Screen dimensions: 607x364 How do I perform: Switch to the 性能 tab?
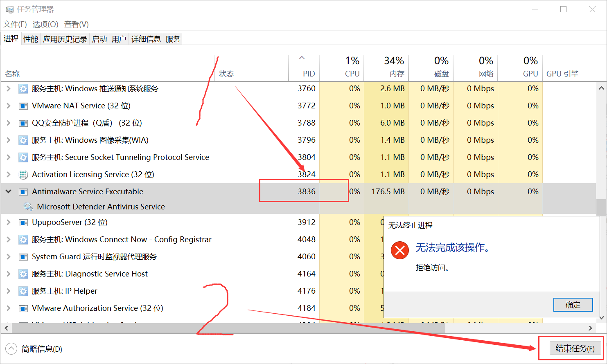[x=31, y=39]
